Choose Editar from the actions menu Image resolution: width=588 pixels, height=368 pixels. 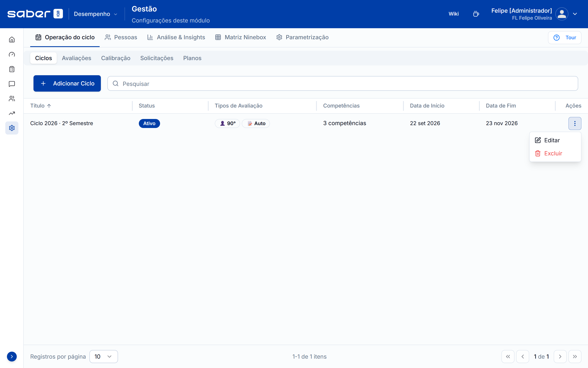555,140
